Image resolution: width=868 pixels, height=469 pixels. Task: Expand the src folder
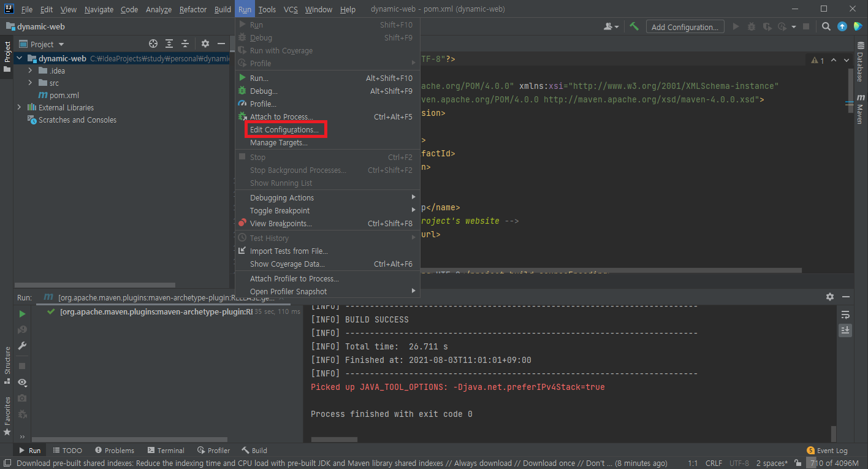click(x=30, y=83)
